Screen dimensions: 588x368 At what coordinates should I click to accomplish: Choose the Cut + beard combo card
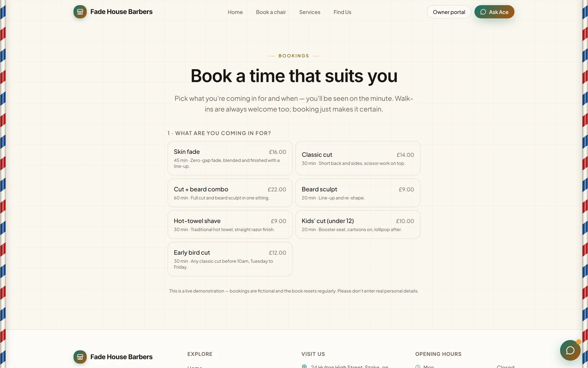coord(230,193)
